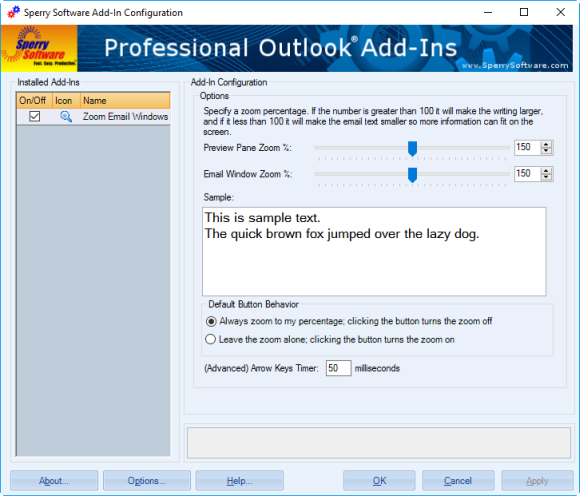
Task: Click the Cancel button
Action: coord(458,480)
